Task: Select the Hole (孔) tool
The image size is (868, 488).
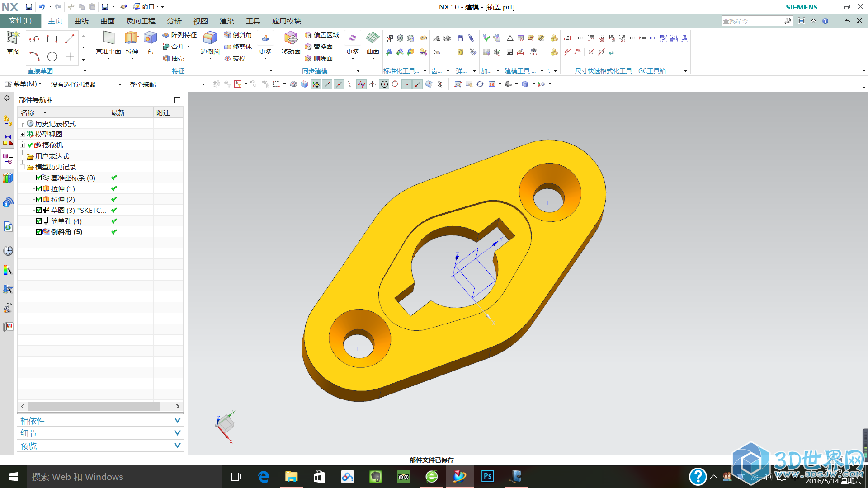Action: pyautogui.click(x=150, y=43)
